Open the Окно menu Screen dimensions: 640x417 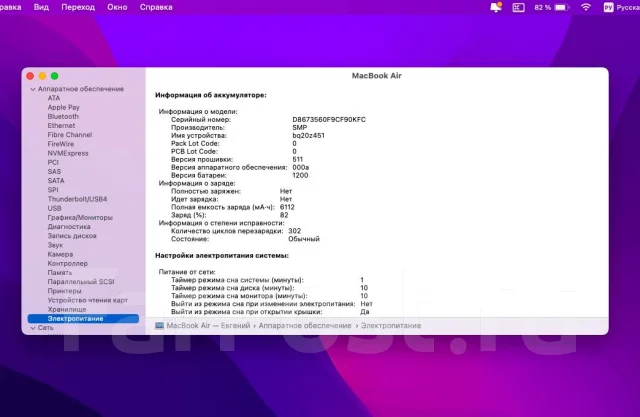point(117,7)
